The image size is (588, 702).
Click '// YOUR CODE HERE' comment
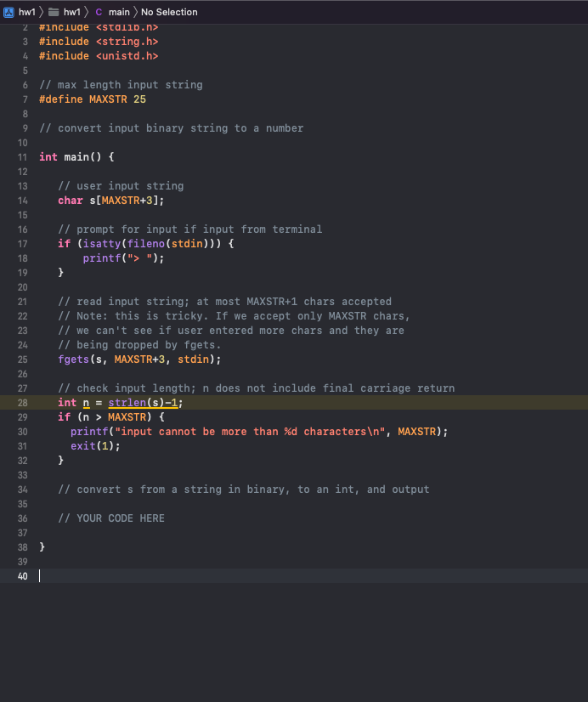pyautogui.click(x=111, y=518)
